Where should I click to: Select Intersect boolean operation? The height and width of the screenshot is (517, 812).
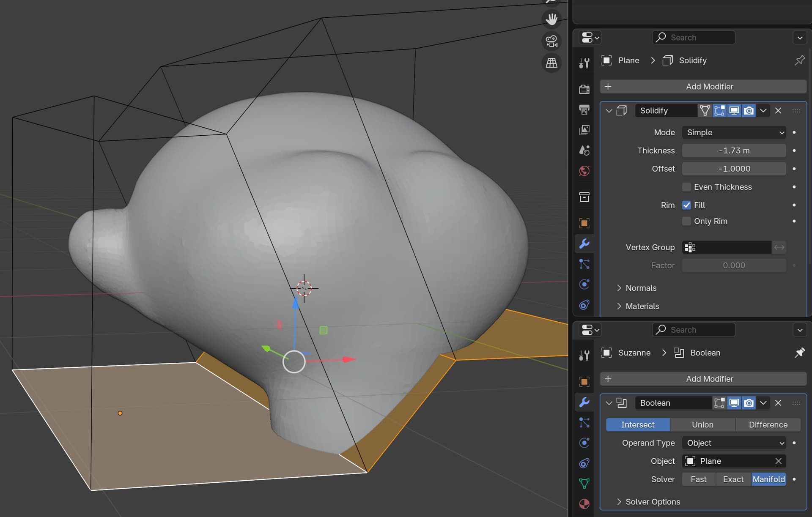click(x=638, y=425)
